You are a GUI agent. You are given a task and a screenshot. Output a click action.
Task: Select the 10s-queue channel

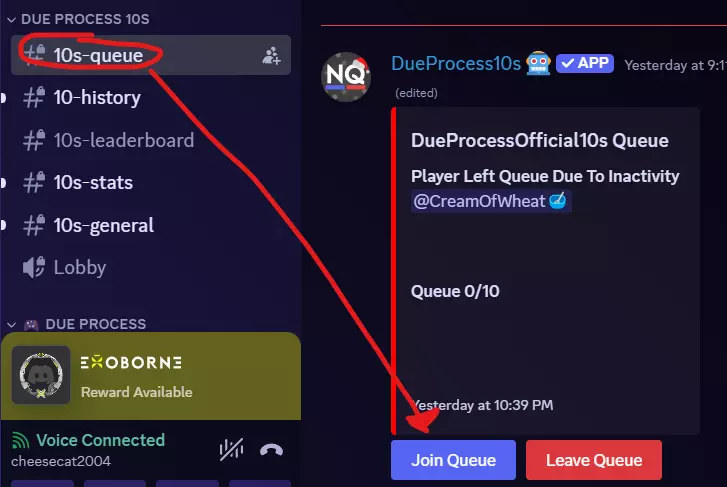coord(151,55)
